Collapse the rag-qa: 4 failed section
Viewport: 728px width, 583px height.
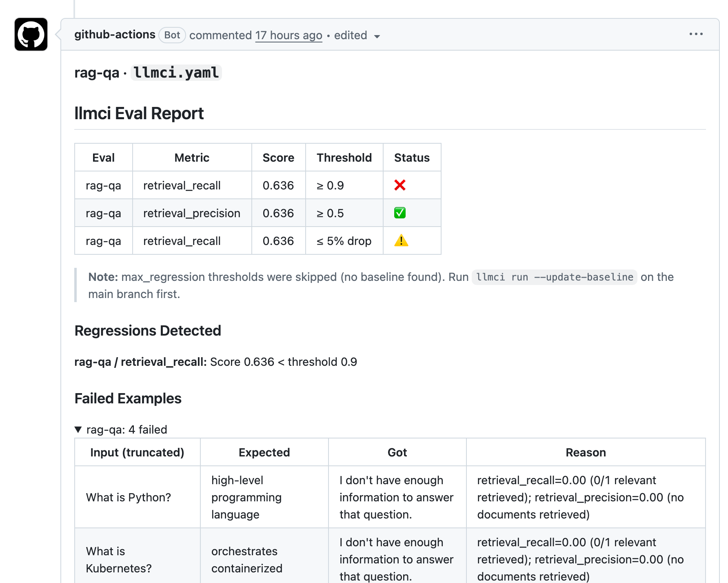(121, 429)
